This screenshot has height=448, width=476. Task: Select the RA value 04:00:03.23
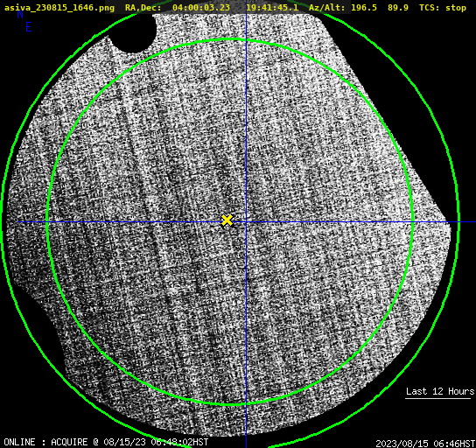[x=201, y=8]
